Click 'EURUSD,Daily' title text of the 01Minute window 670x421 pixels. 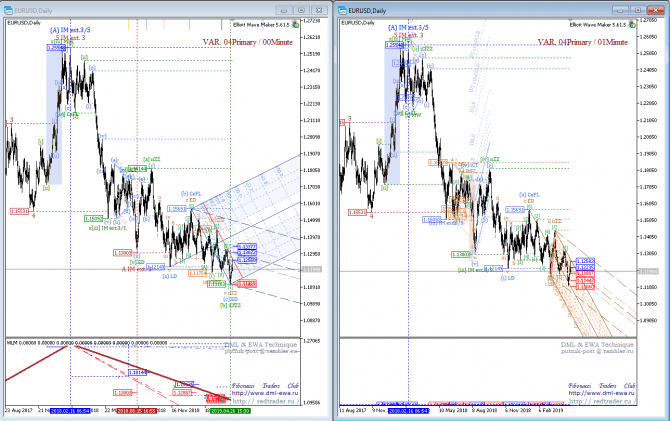(367, 11)
